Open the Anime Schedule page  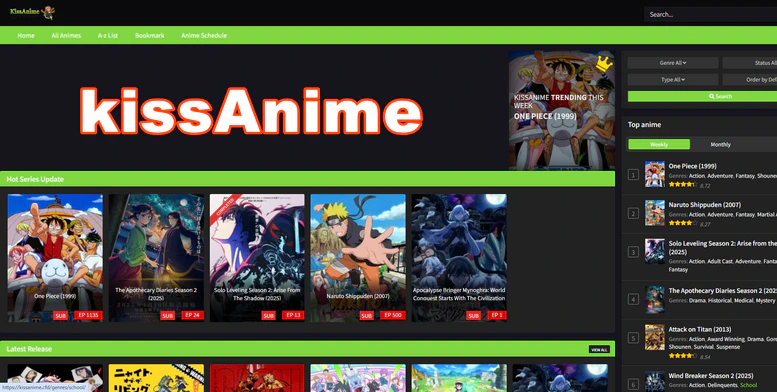pyautogui.click(x=204, y=36)
